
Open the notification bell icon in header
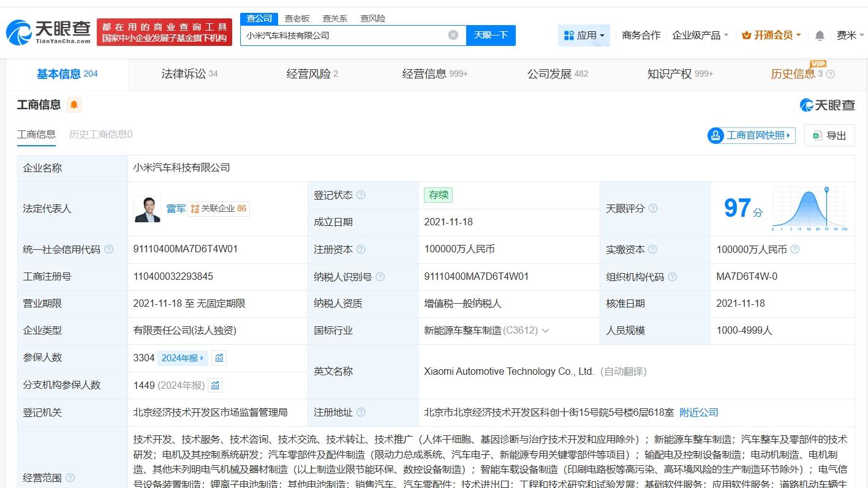click(x=819, y=35)
